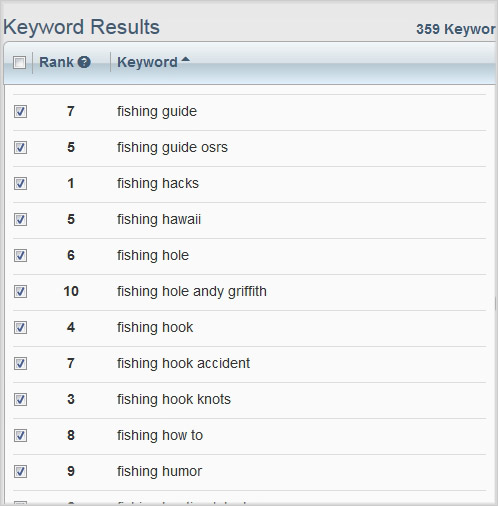This screenshot has width=498, height=506.
Task: Deselect the fishing hook accident checkbox
Action: (x=20, y=363)
